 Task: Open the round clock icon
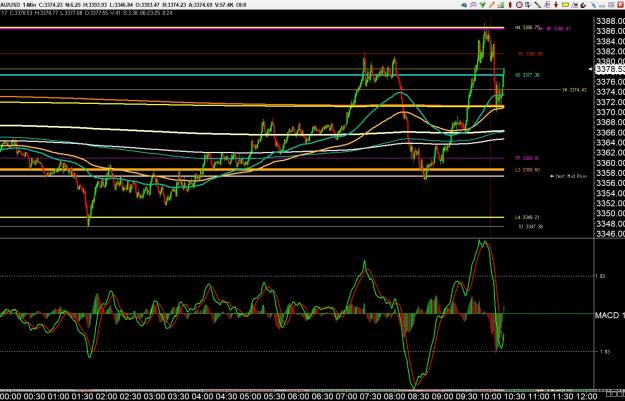[x=519, y=5]
